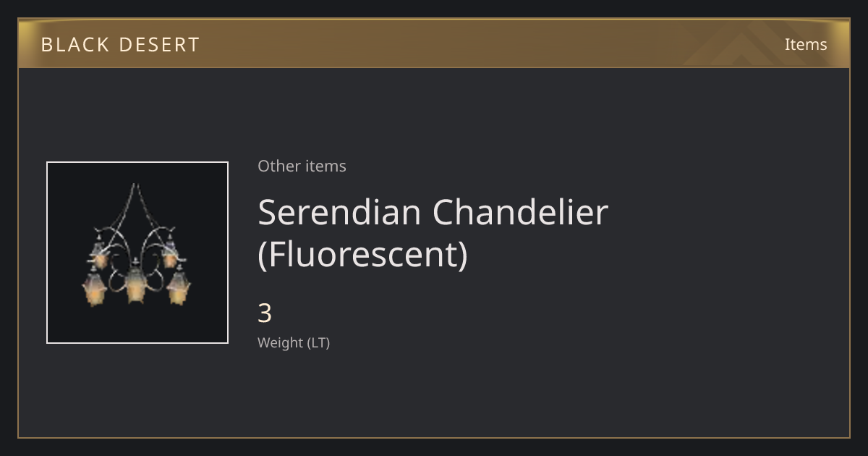Click the small upper-right lantern of chandelier

[170, 254]
